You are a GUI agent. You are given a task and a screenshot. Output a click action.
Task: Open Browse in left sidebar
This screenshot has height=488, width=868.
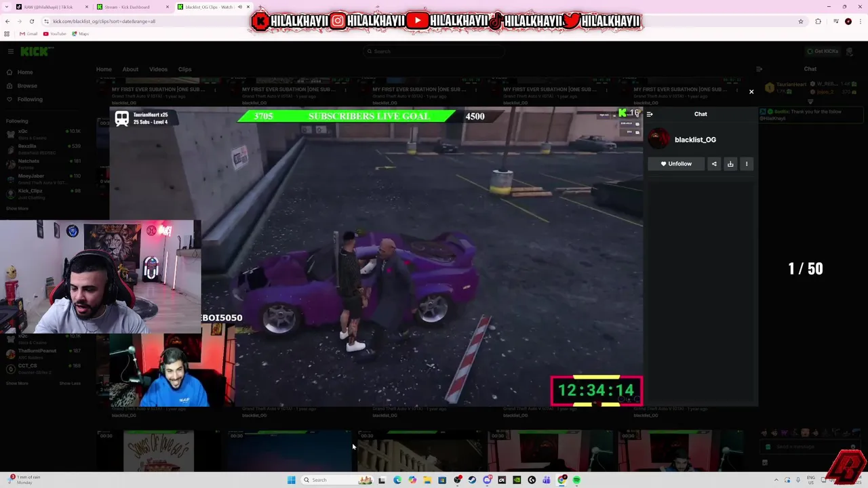(x=26, y=85)
